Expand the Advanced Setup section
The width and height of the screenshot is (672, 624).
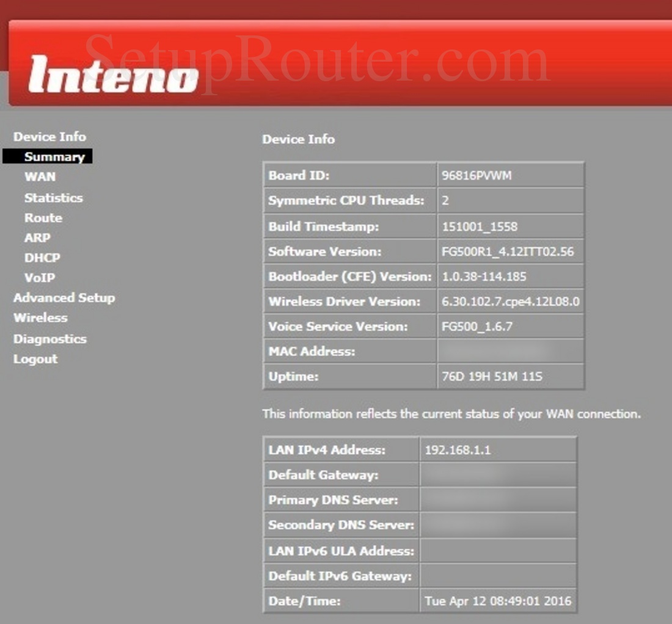(x=64, y=298)
